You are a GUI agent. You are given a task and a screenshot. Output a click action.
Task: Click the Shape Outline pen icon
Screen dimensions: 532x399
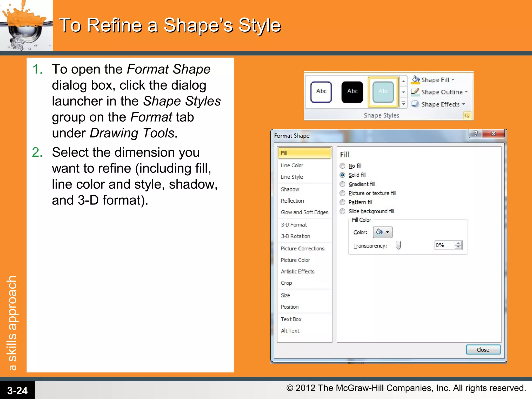pyautogui.click(x=415, y=92)
